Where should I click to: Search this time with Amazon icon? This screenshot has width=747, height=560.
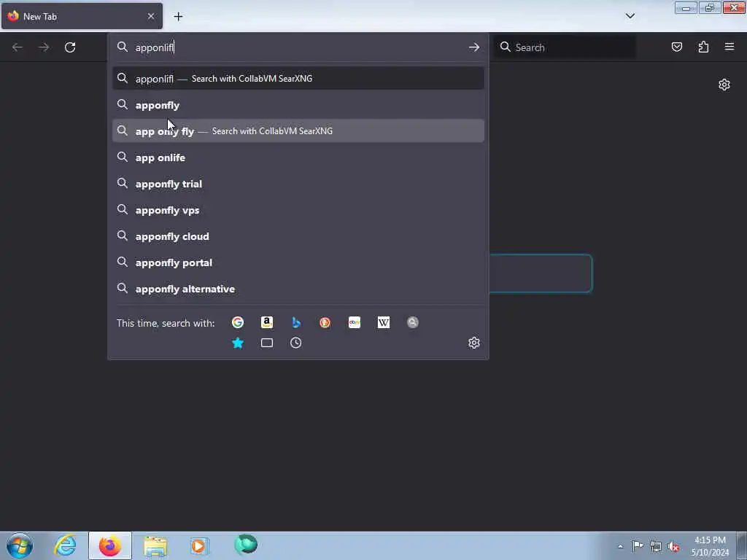point(267,322)
